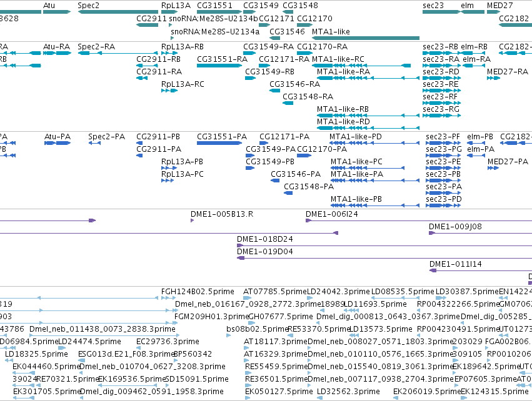Select BAC clone DME1-018D24
Image resolution: width=532 pixels, height=401 pixels.
pyautogui.click(x=384, y=245)
